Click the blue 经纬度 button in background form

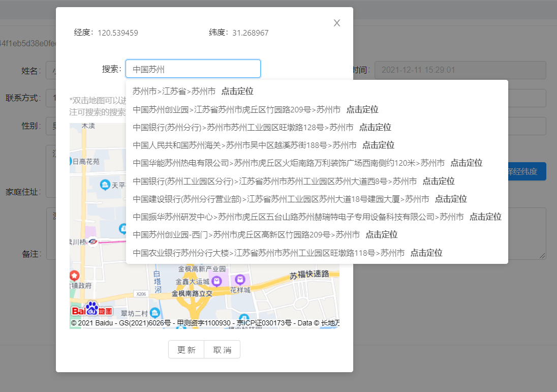(527, 172)
